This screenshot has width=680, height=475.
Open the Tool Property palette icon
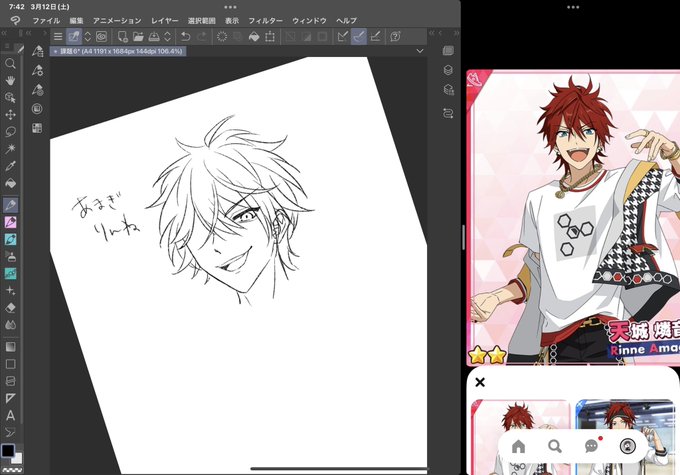click(37, 70)
